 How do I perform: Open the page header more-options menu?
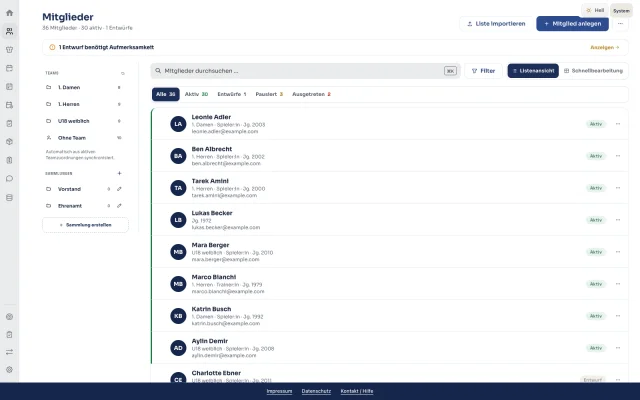620,24
